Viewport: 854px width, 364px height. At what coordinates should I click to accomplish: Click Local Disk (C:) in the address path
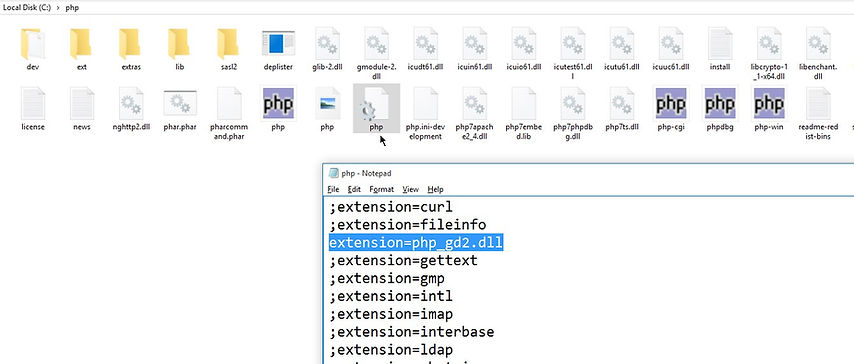pos(27,8)
